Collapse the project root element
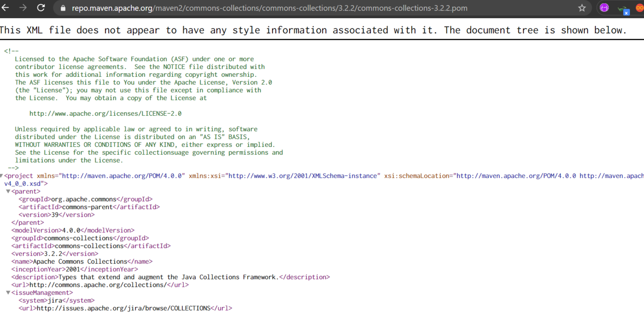 (2, 176)
